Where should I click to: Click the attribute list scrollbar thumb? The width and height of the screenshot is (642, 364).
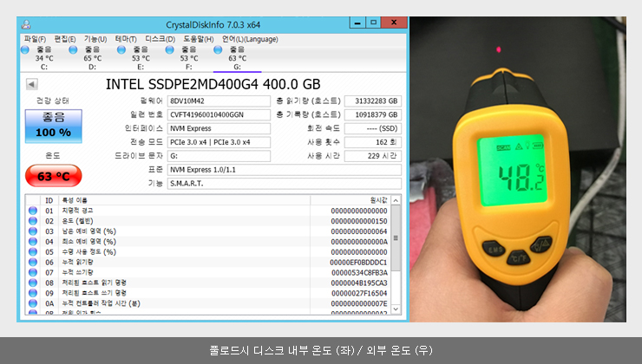point(396,238)
